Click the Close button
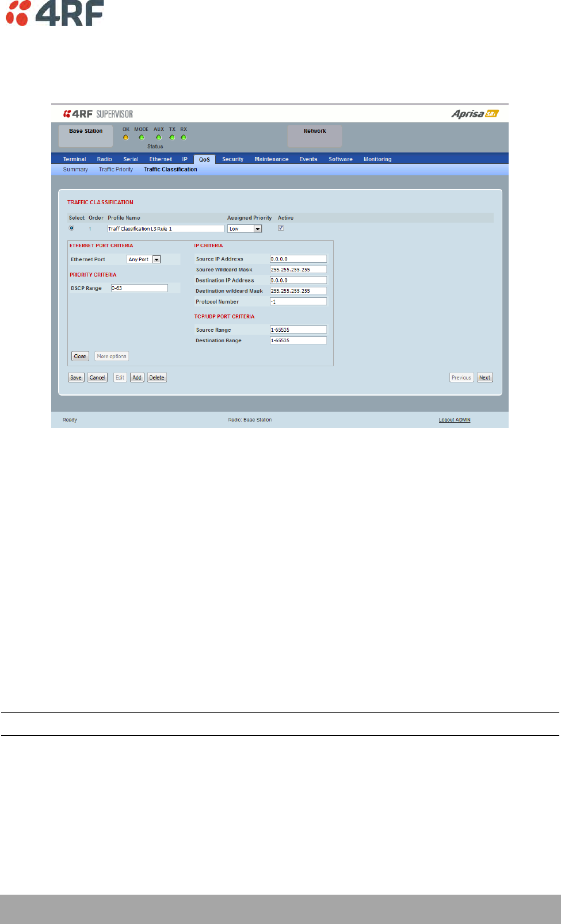 coord(80,356)
